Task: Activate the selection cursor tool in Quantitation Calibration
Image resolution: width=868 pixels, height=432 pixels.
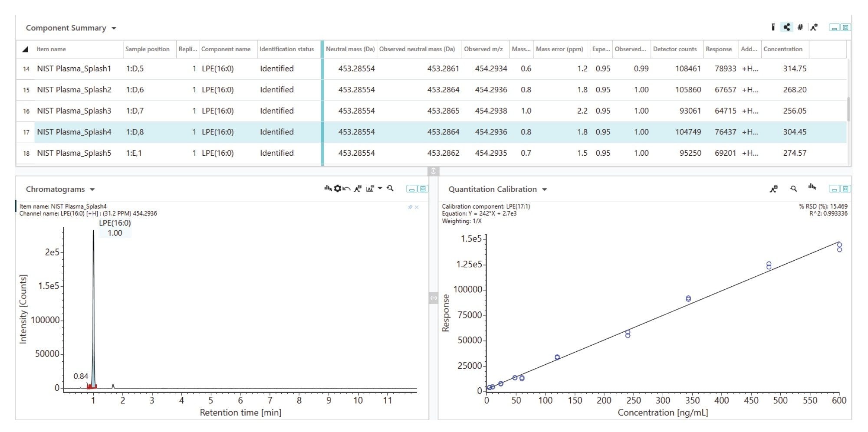Action: click(x=812, y=187)
